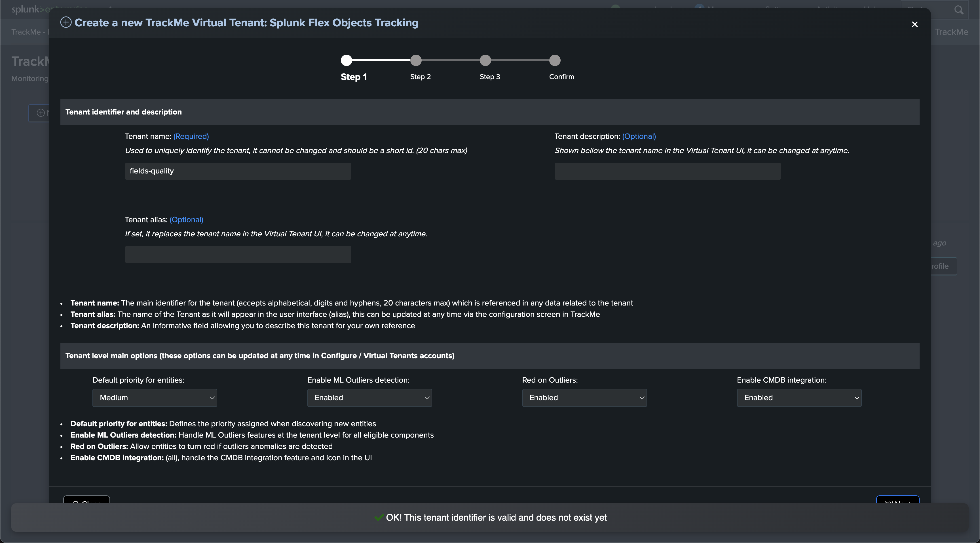Open the Default priority for entities dropdown
The image size is (980, 543).
[x=155, y=398]
